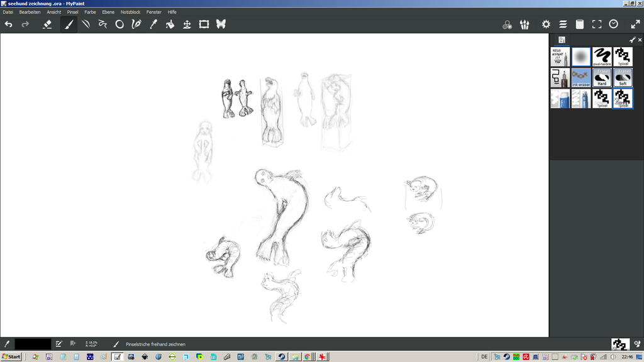Open the brush groups dropdown

point(525,25)
